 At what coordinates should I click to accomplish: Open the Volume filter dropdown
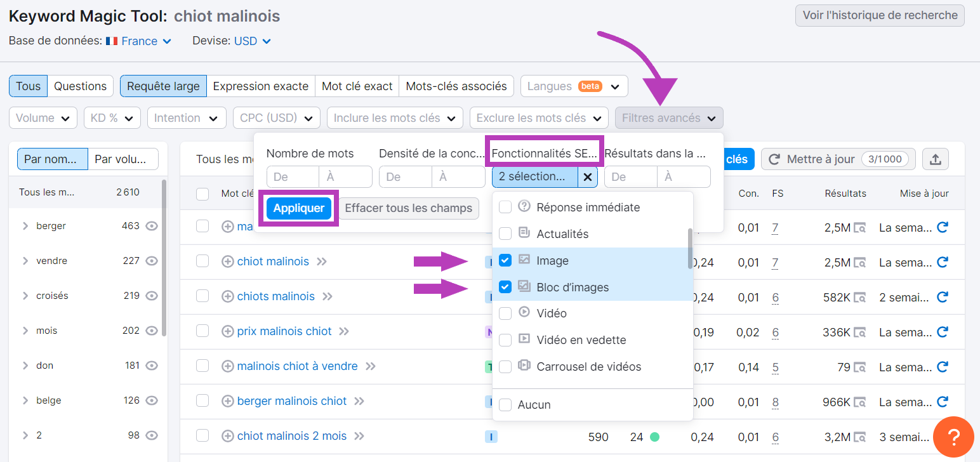pyautogui.click(x=43, y=117)
